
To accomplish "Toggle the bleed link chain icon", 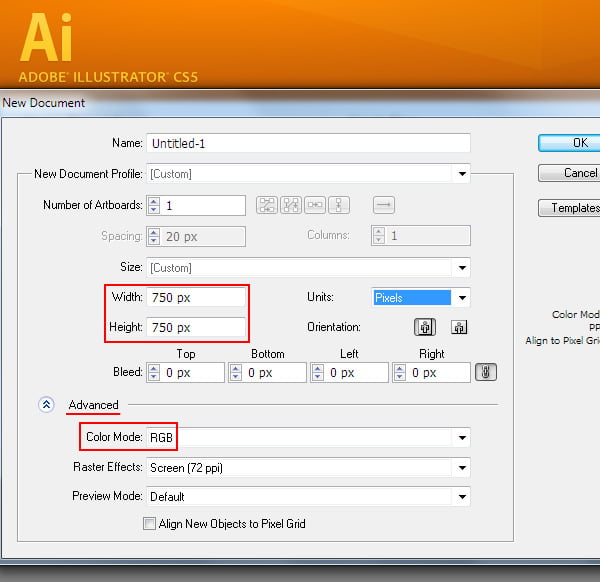I will pos(486,372).
